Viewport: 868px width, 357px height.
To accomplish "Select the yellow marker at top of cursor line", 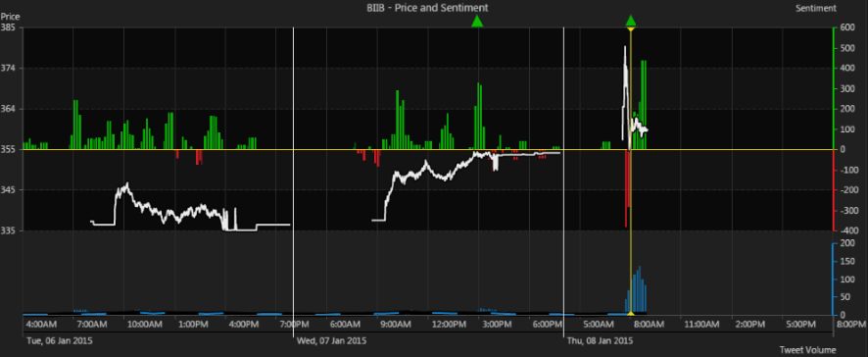I will coord(631,28).
